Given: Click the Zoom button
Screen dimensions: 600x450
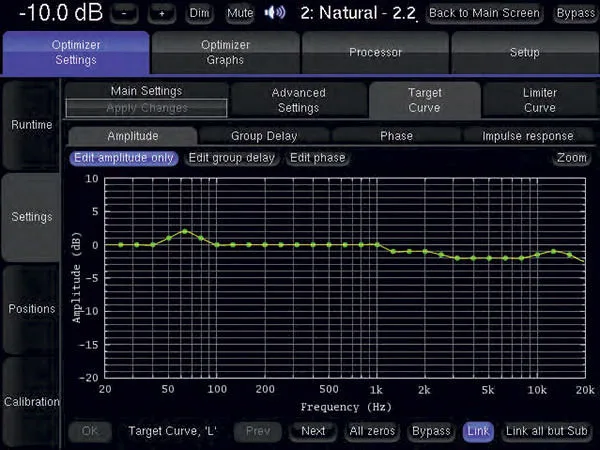Looking at the screenshot, I should [x=572, y=158].
